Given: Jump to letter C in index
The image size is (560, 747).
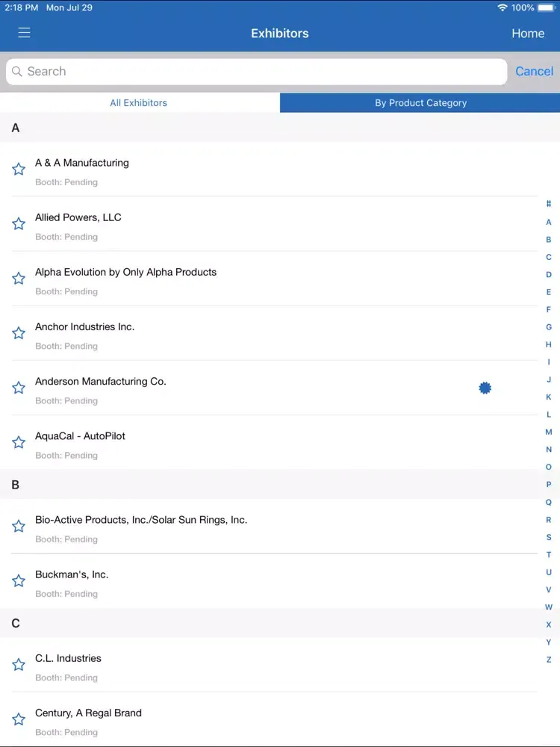Looking at the screenshot, I should [549, 257].
